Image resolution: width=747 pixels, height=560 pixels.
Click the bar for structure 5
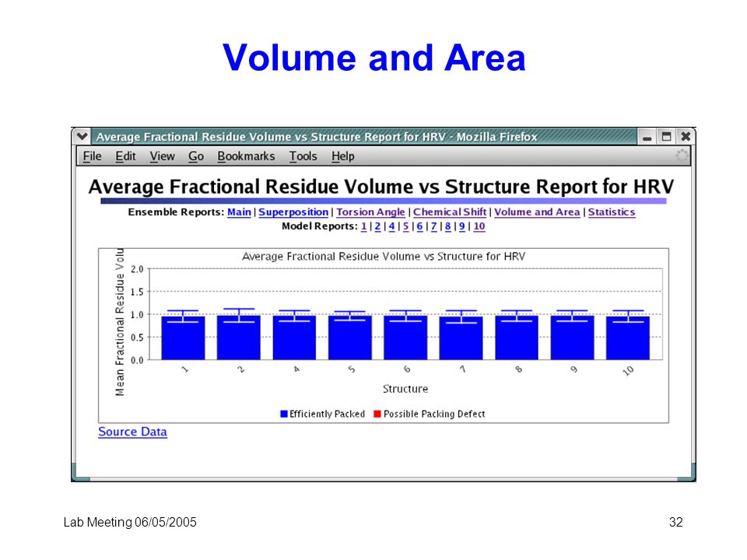coord(350,337)
